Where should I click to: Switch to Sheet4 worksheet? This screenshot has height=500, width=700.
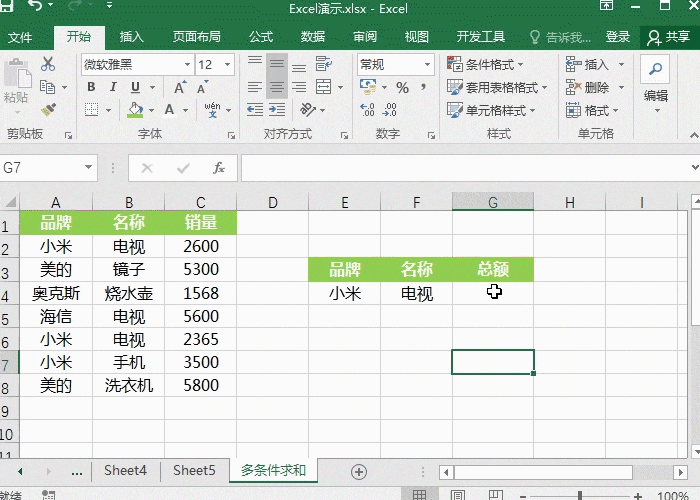(125, 470)
